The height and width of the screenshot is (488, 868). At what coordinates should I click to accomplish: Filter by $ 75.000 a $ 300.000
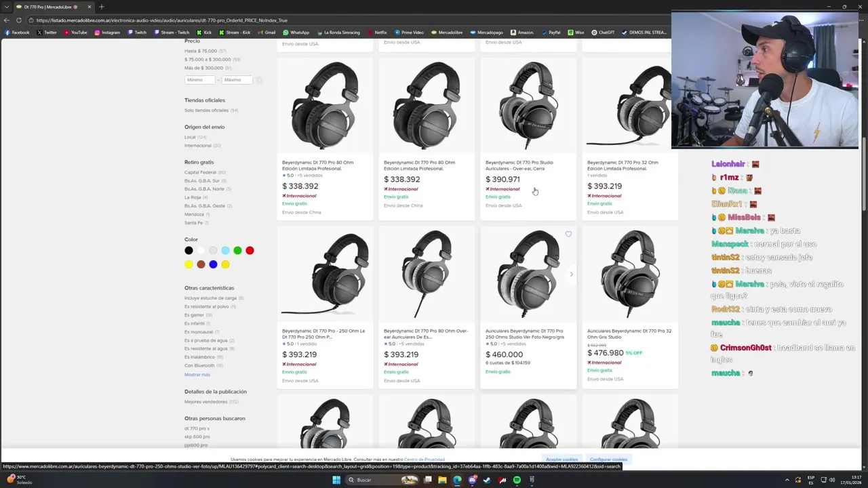pyautogui.click(x=212, y=60)
